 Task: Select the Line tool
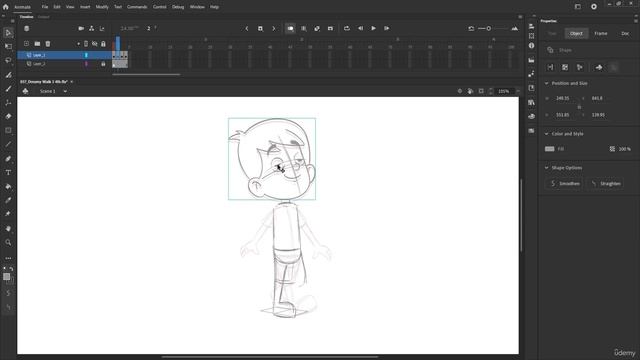(8, 144)
